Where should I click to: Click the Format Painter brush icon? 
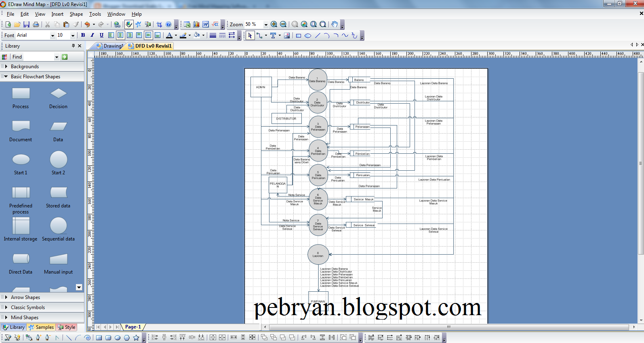(76, 25)
